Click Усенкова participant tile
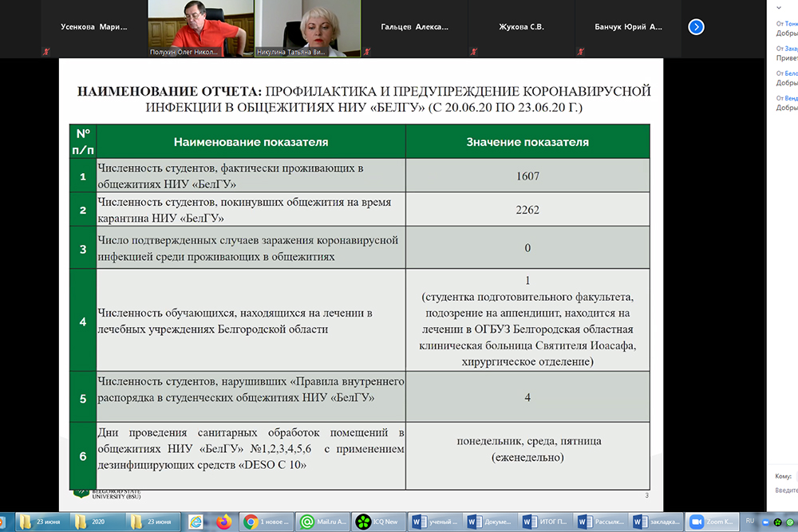Screen dimensions: 798x532 pos(93,27)
